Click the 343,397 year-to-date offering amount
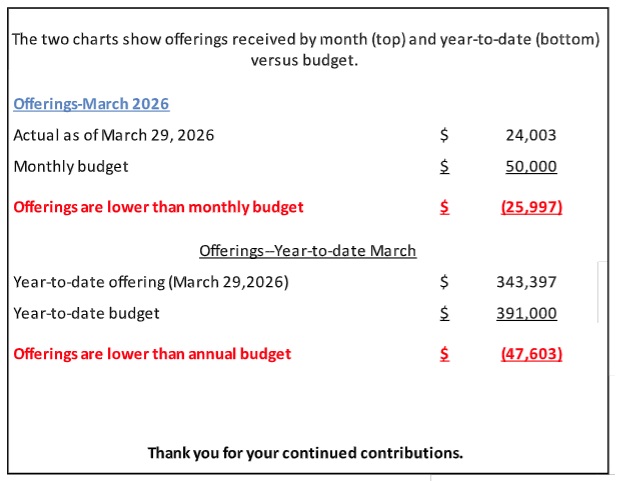The image size is (617, 481). click(526, 282)
